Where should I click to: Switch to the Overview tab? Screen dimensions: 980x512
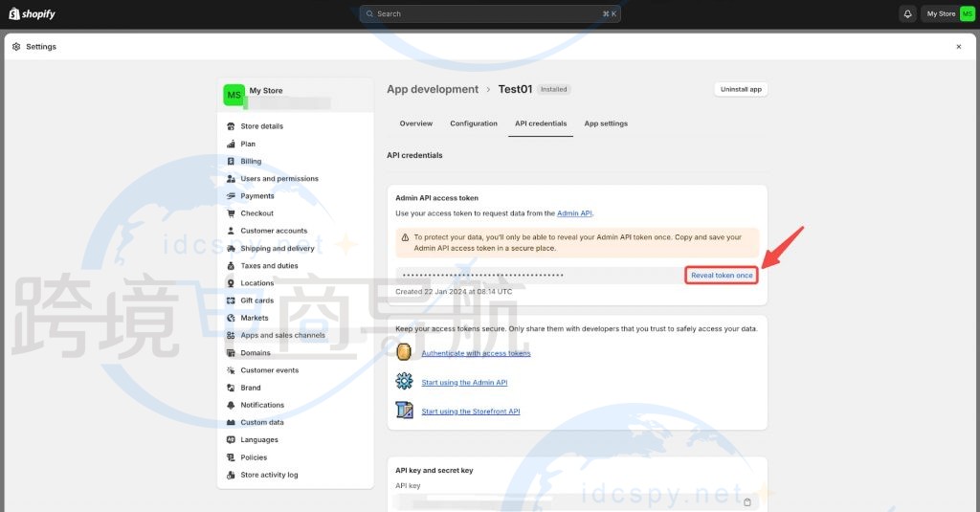(416, 123)
